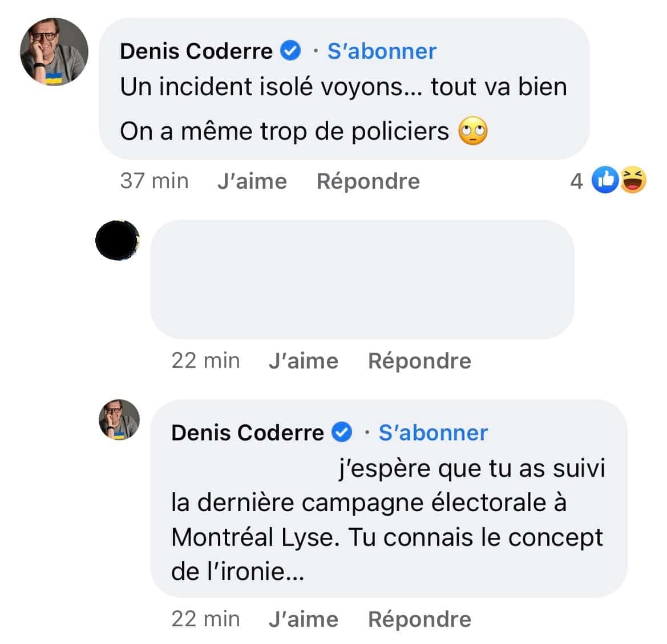Image resolution: width=667 pixels, height=644 pixels.
Task: Open the blacked-out commenter avatar
Action: (117, 240)
